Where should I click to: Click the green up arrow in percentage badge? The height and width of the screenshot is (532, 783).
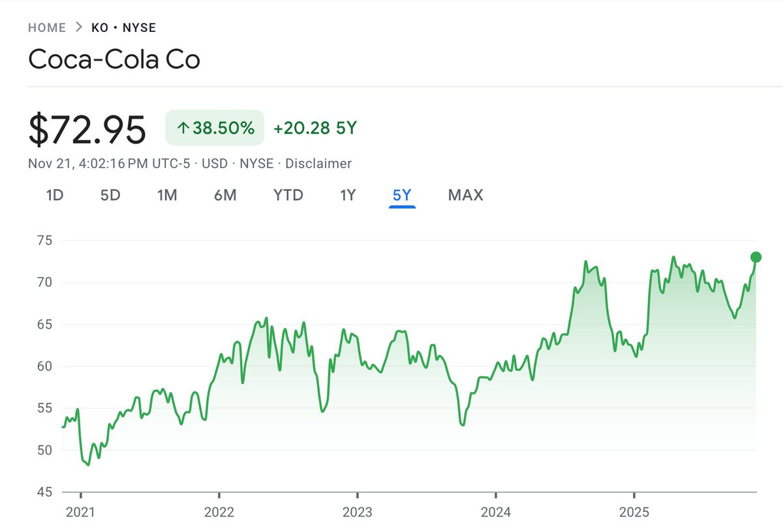pos(183,128)
